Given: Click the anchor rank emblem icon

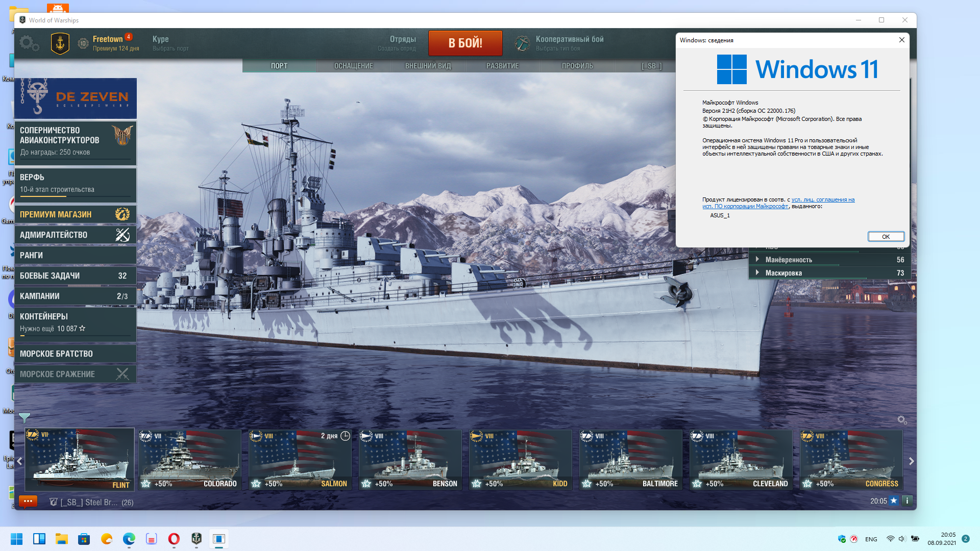Looking at the screenshot, I should 60,44.
